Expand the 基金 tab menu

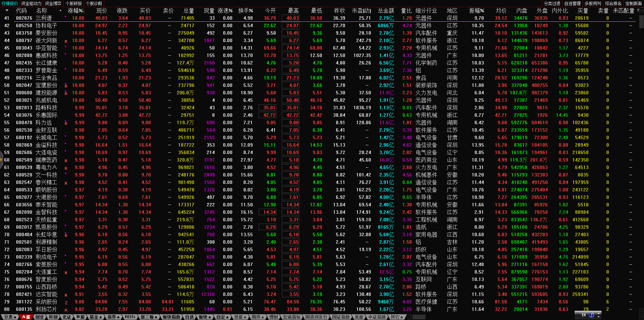[96, 317]
